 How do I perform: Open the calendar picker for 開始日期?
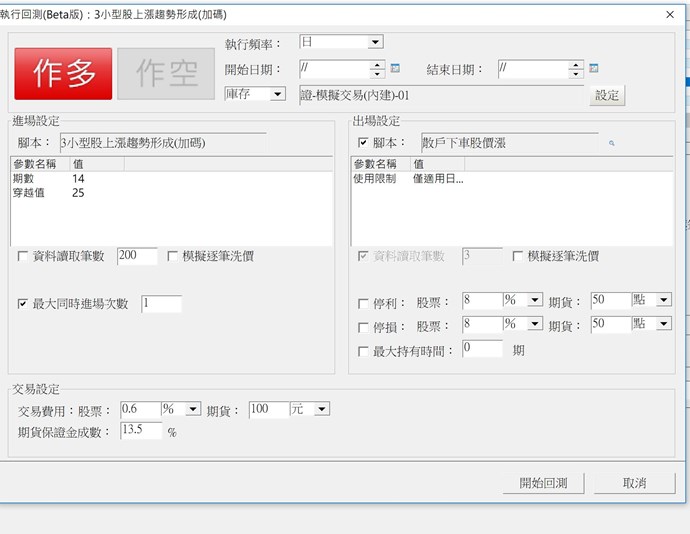pos(395,69)
